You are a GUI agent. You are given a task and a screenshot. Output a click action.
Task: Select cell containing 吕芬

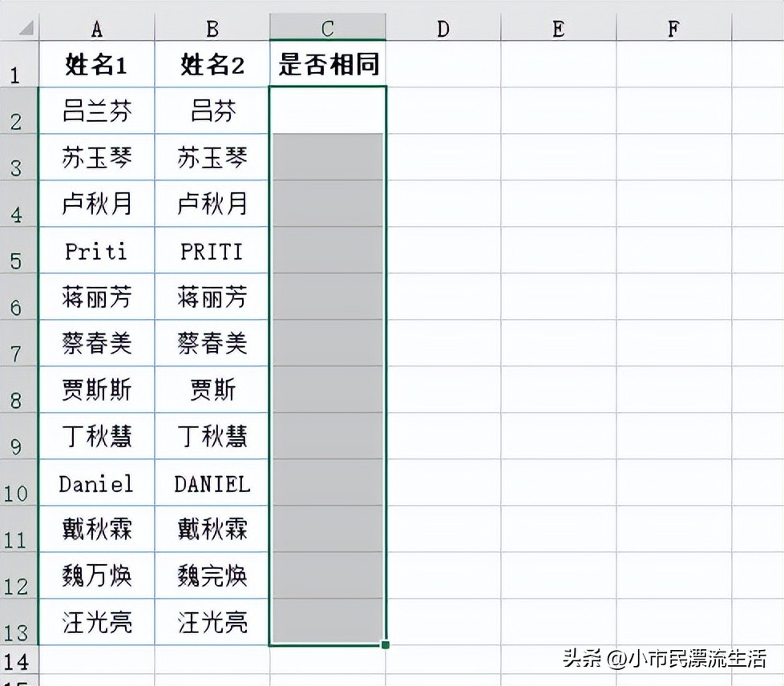(x=212, y=111)
